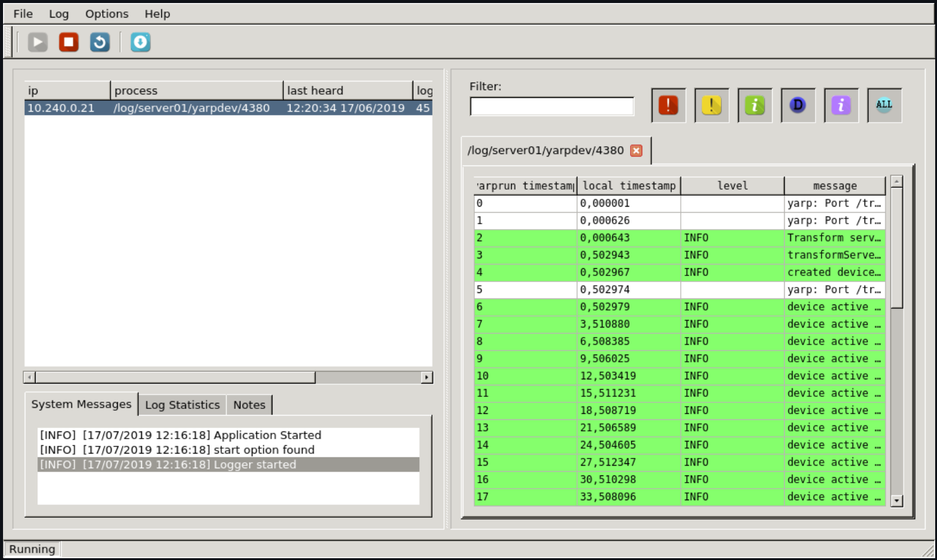Switch to the Log Statistics tab
The image size is (937, 560).
point(182,405)
